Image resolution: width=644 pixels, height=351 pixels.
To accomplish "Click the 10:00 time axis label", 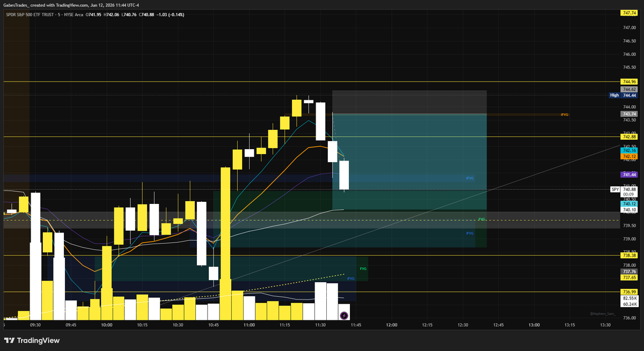I will 106,325.
